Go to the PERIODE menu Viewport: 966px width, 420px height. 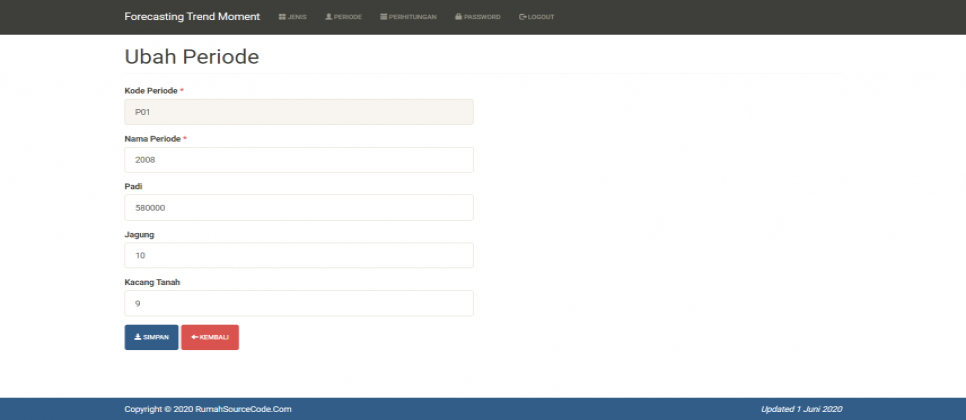click(x=343, y=17)
